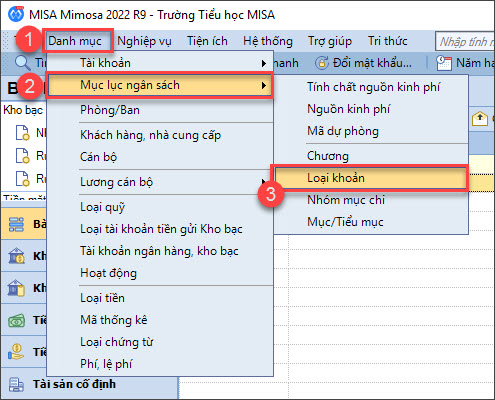Open the Nghiệp vụ menu
This screenshot has width=495, height=400.
(x=144, y=41)
